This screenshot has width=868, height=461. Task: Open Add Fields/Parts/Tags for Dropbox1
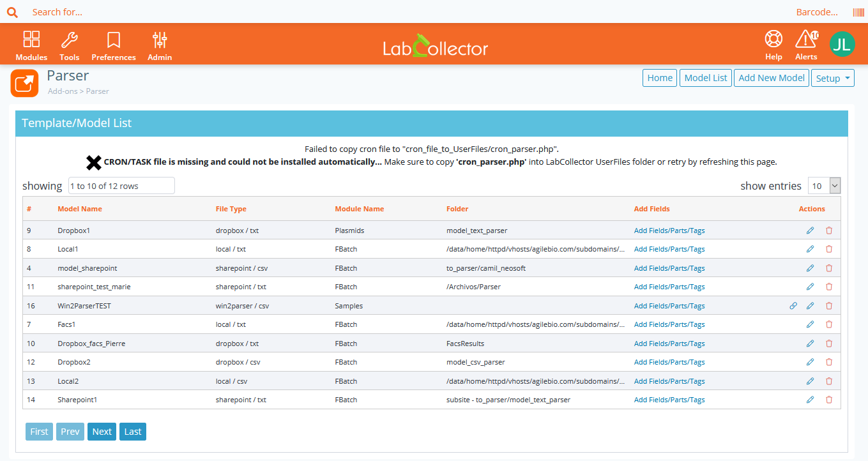click(x=669, y=230)
